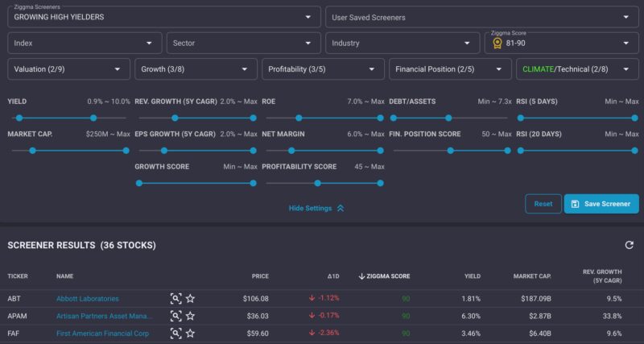Click the Ziggma Score medal icon
This screenshot has height=344, width=644.
497,44
